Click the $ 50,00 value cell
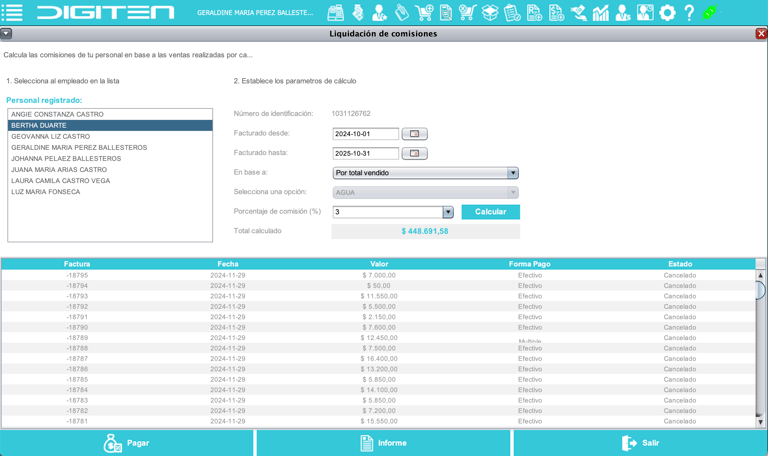Image resolution: width=768 pixels, height=456 pixels. 379,286
